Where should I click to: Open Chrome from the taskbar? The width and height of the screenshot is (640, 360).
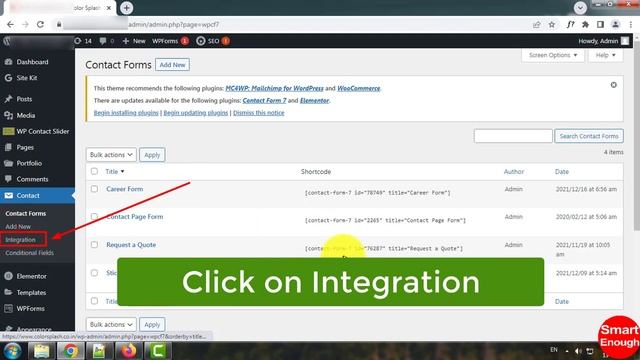click(x=70, y=351)
